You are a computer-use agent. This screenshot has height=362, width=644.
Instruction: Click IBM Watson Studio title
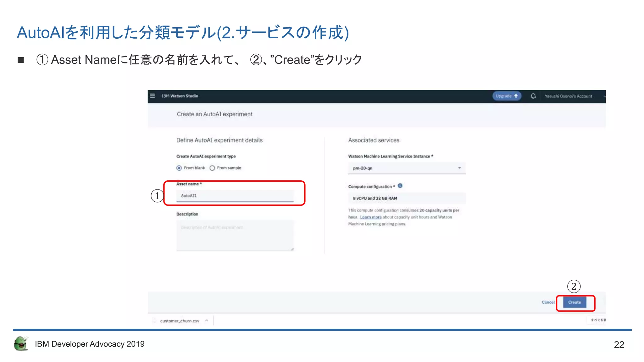pos(180,96)
